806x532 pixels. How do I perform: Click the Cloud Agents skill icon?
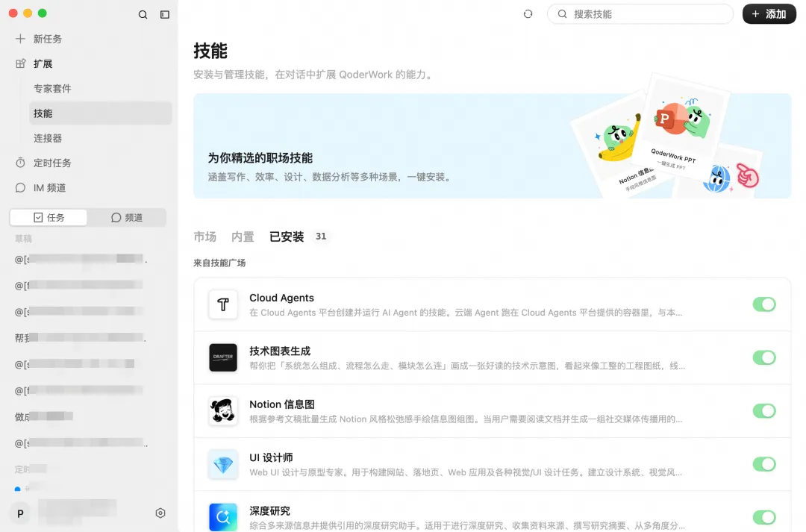point(223,304)
